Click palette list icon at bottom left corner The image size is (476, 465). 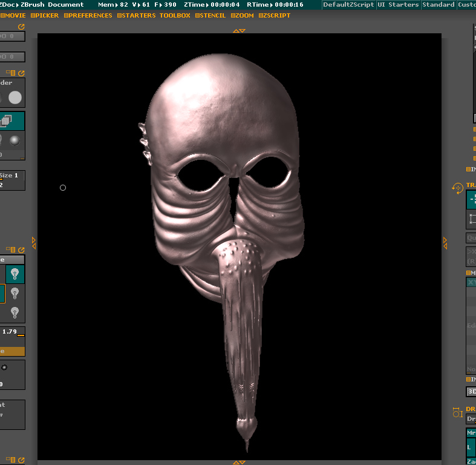click(x=11, y=460)
